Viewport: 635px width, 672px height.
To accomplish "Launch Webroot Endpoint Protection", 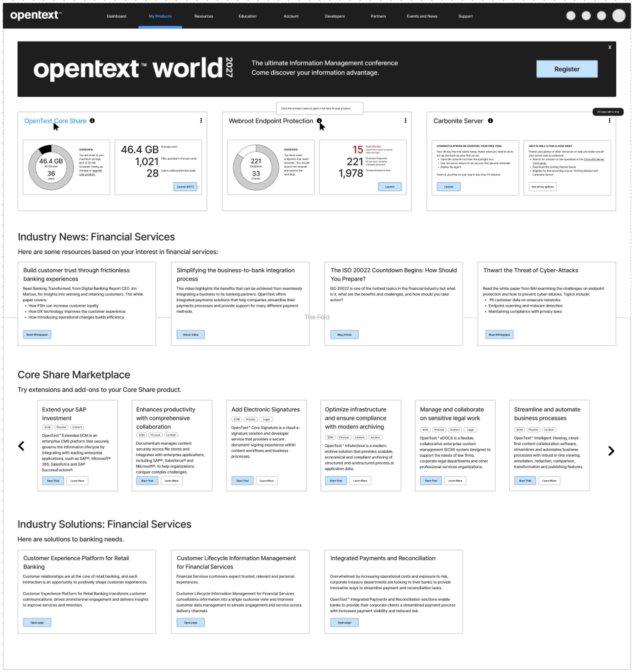I will 389,187.
